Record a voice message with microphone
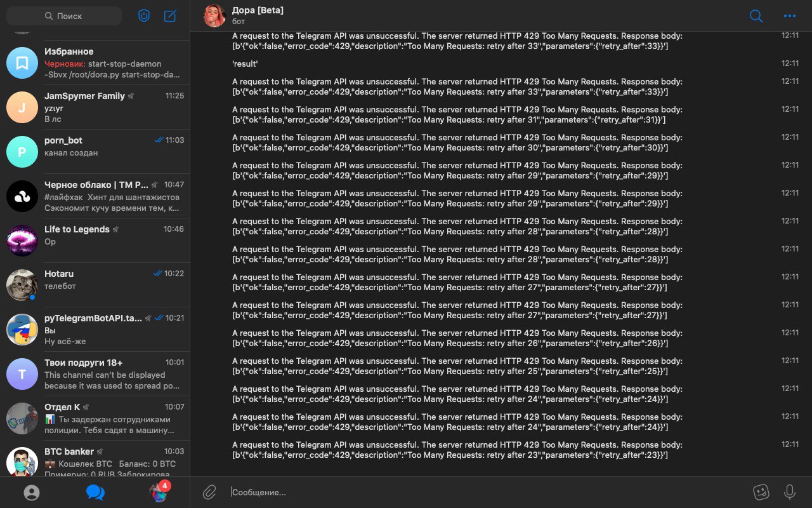812x508 pixels. tap(790, 492)
